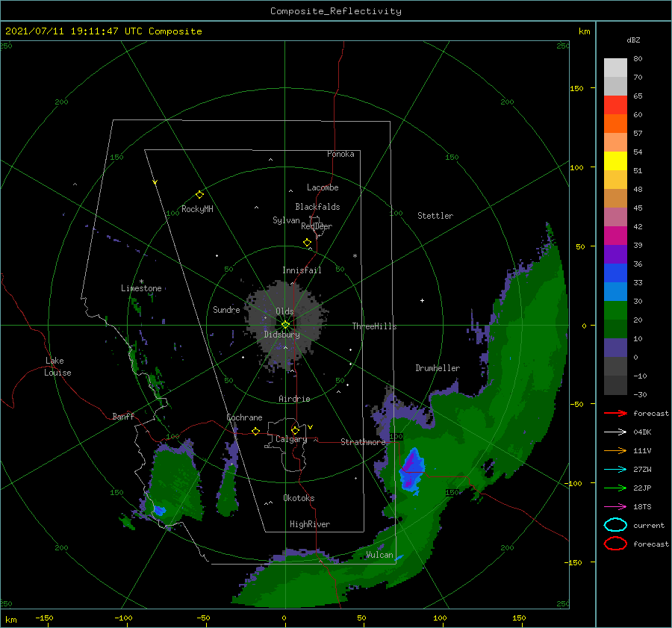
Task: Click the Banff label
Action: [123, 416]
